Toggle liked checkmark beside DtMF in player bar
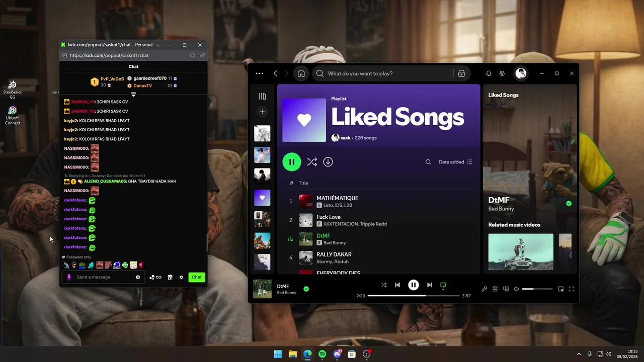Screen dimensions: 644x362 point(306,289)
